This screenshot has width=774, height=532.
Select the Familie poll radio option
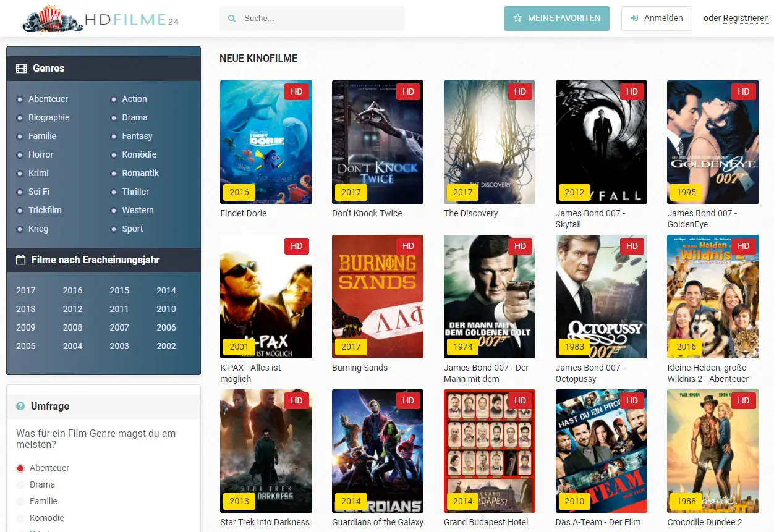pos(20,502)
